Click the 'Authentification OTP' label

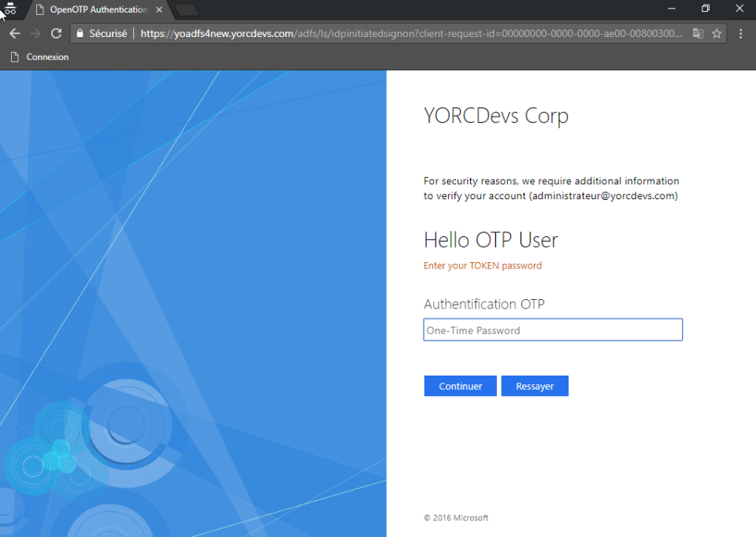tap(484, 304)
